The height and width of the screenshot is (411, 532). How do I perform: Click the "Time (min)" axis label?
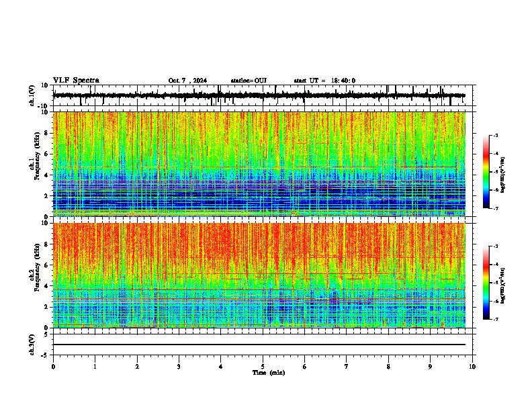point(269,373)
